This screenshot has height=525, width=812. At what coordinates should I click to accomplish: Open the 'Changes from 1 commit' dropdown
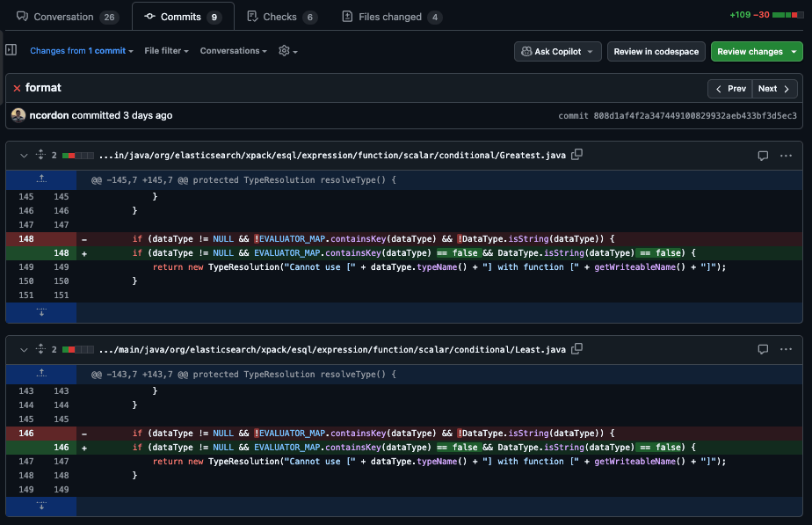coord(81,51)
